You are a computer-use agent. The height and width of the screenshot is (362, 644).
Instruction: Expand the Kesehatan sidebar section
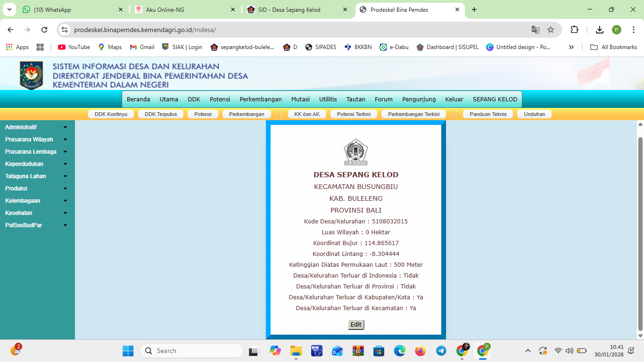[x=36, y=213]
